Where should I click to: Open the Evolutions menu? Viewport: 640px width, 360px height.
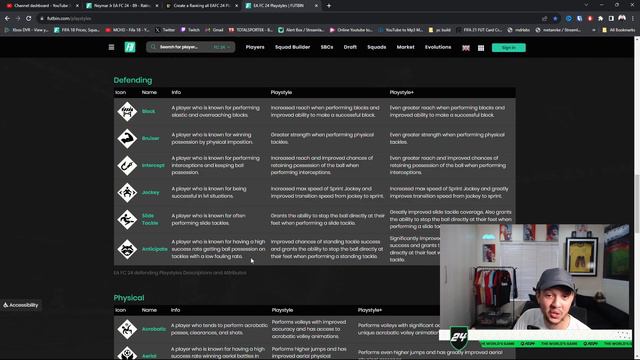tap(438, 47)
